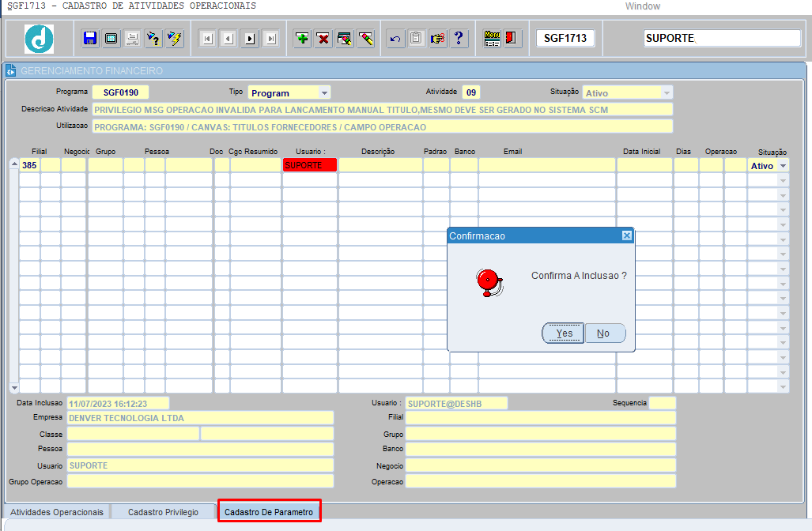This screenshot has height=531, width=812.
Task: Click the Descricao Atividade field
Action: click(382, 110)
